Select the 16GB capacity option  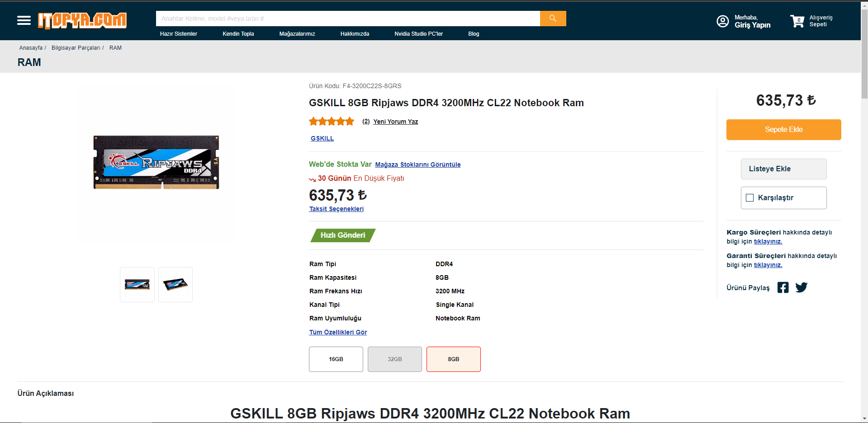(x=336, y=359)
